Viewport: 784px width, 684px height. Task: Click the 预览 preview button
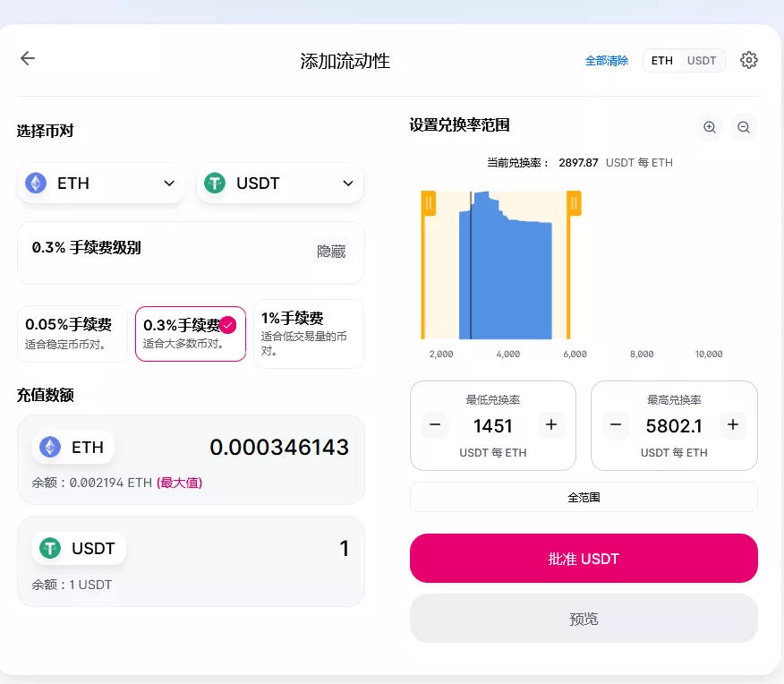pyautogui.click(x=584, y=619)
